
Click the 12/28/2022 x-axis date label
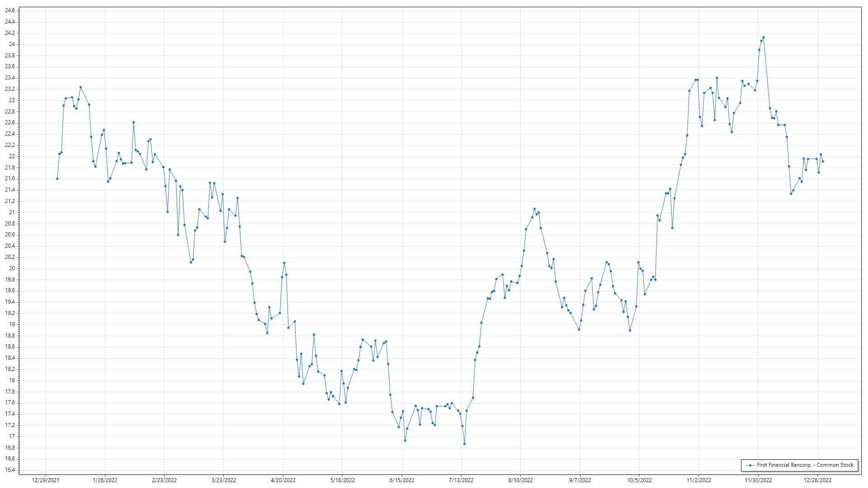817,480
